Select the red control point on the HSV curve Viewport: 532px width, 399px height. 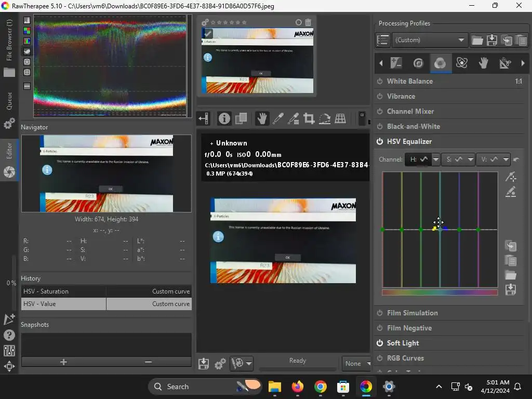pos(383,230)
